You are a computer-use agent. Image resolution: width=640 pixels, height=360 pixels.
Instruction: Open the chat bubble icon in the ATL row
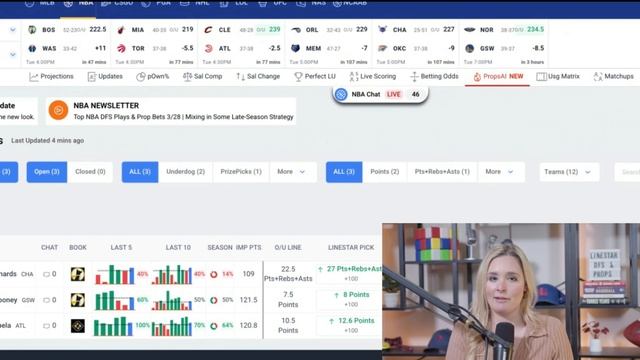46,326
